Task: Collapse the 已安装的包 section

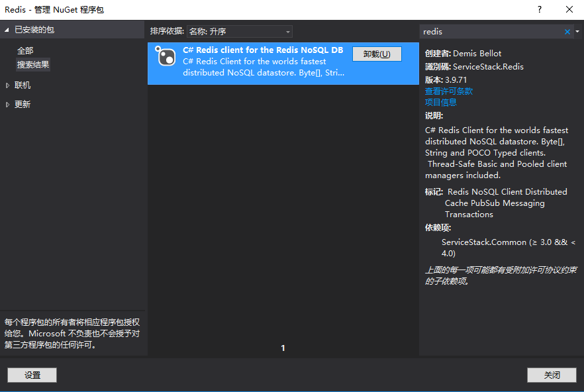Action: [7, 30]
